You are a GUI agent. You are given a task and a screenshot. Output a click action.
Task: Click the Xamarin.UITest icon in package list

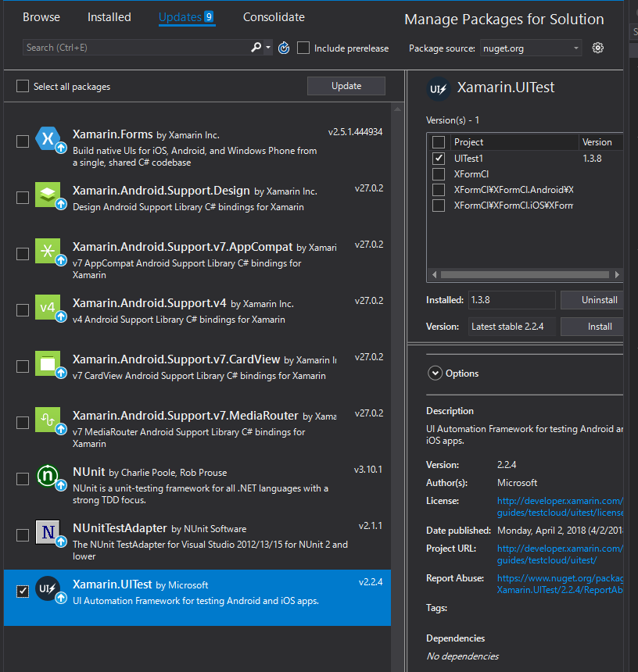[48, 588]
